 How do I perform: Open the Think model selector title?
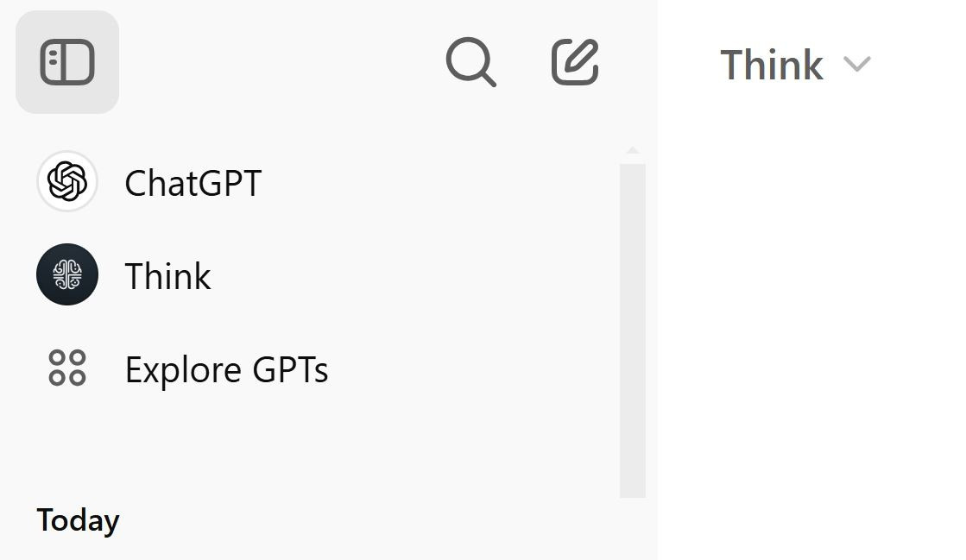pos(772,65)
